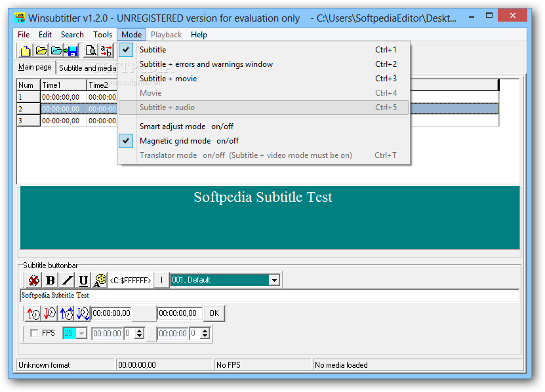Click the Time1 cell of row 2
The width and height of the screenshot is (545, 392).
[63, 109]
